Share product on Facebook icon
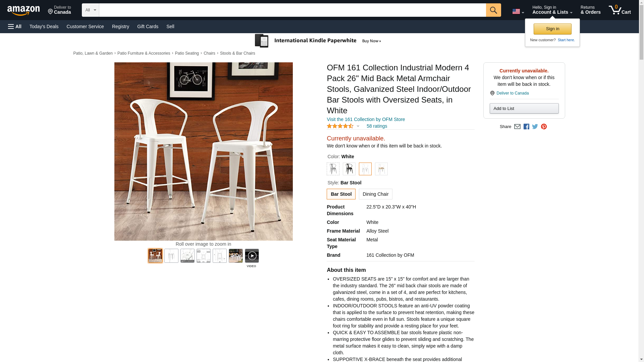The height and width of the screenshot is (362, 644). coord(526,127)
